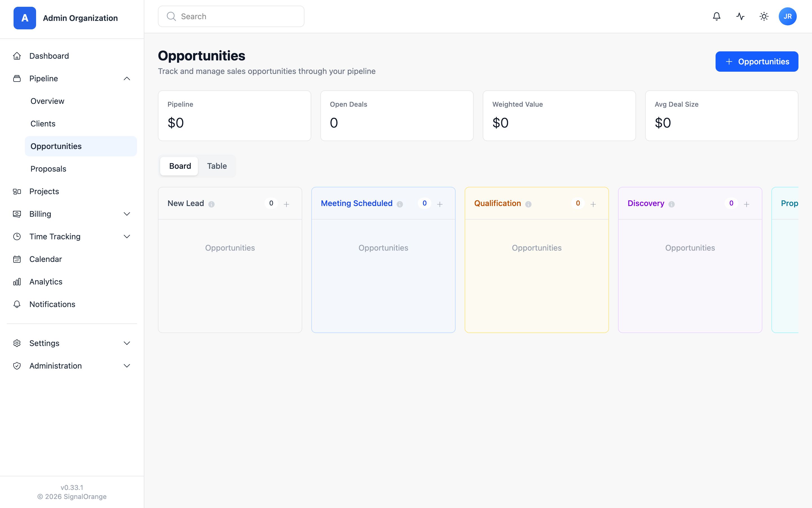Click the blue add Opportunities button
This screenshot has width=812, height=508.
pyautogui.click(x=757, y=62)
